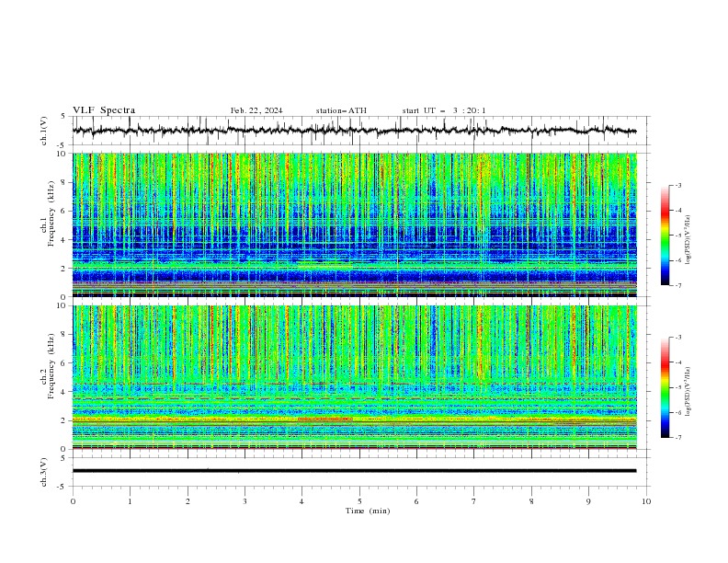
Task: Click the "-3" label on ch.1 color bar
Action: pyautogui.click(x=677, y=185)
